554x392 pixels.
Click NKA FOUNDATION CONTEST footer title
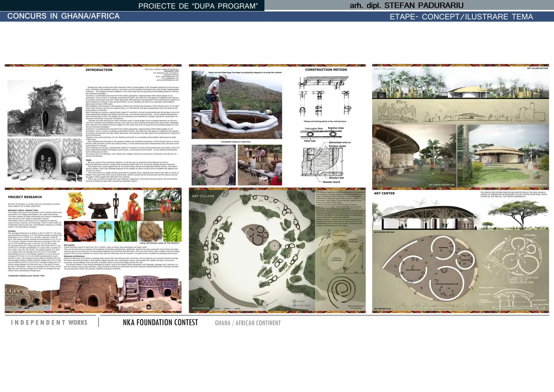tap(160, 322)
